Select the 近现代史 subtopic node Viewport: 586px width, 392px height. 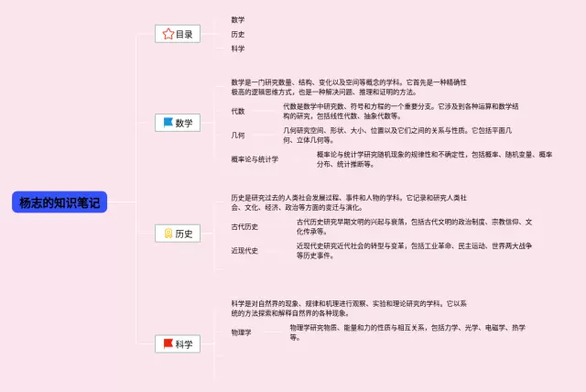244,250
